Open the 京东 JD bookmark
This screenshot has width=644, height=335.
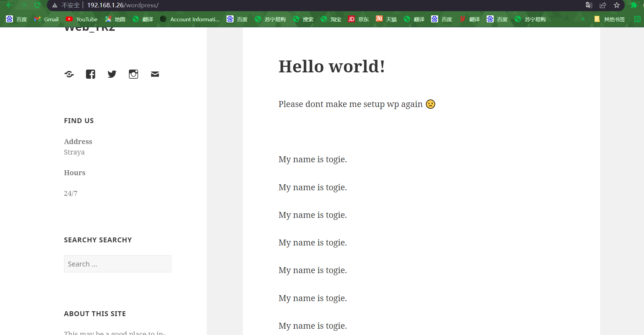358,19
